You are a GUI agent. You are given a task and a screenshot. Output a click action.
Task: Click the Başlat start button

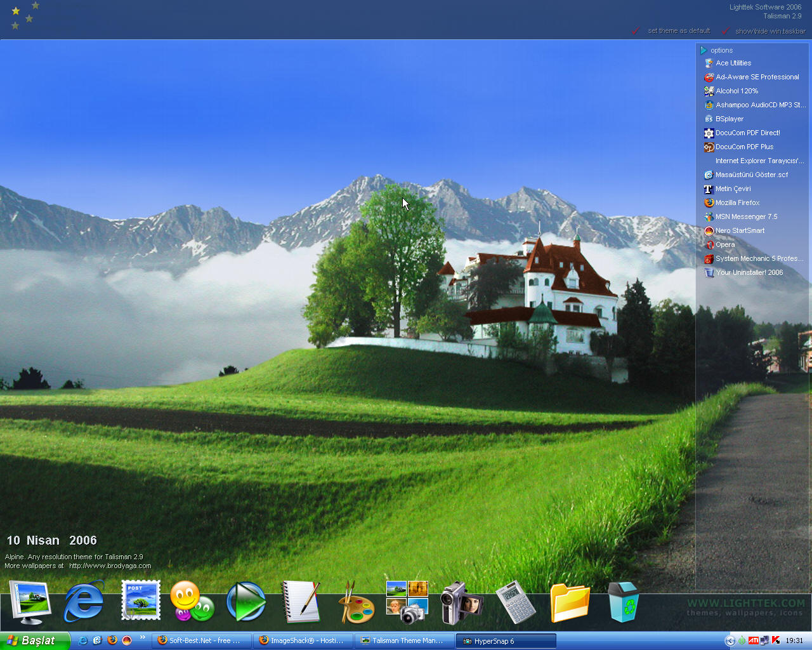34,640
